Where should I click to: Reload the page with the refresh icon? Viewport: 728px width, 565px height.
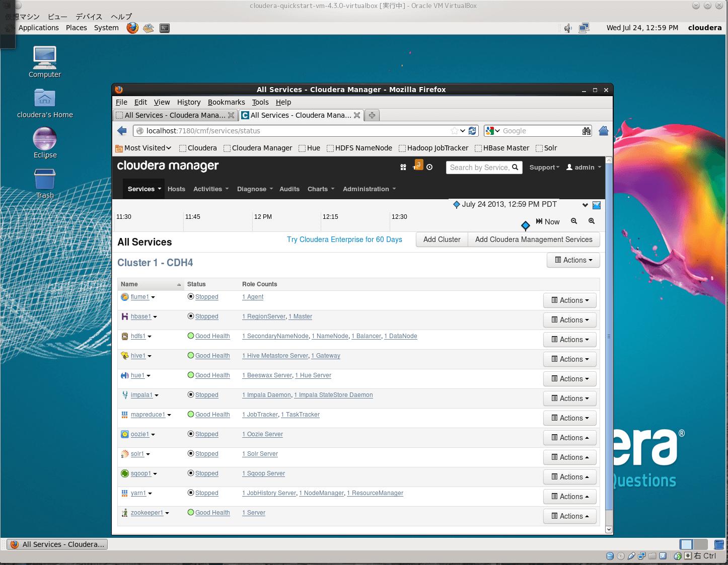pos(472,131)
